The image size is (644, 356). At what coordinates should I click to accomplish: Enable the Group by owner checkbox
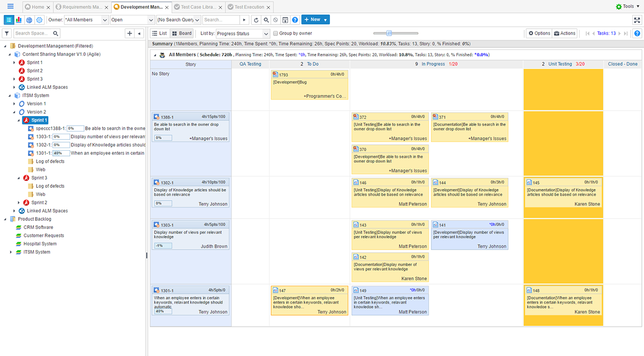(275, 34)
